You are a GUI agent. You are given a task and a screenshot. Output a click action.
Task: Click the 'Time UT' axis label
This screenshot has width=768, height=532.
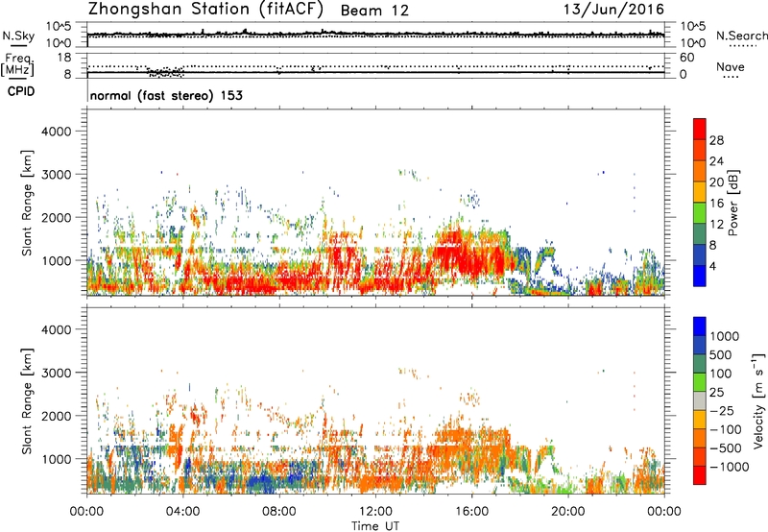(x=375, y=526)
